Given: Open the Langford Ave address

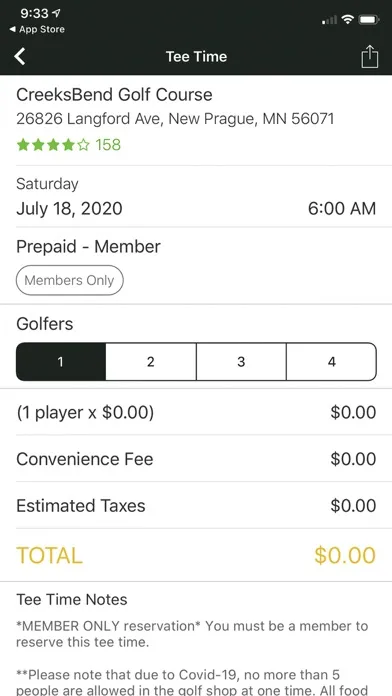Looking at the screenshot, I should (175, 119).
